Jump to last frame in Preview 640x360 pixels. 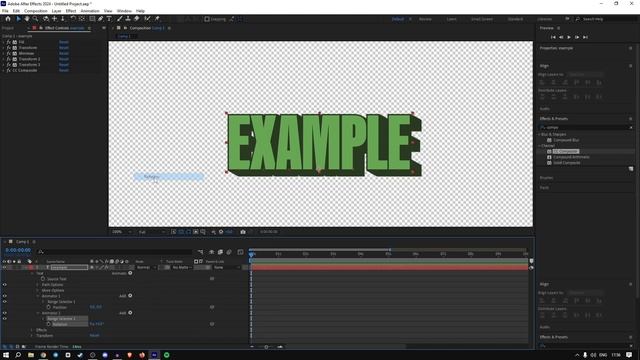tap(585, 37)
